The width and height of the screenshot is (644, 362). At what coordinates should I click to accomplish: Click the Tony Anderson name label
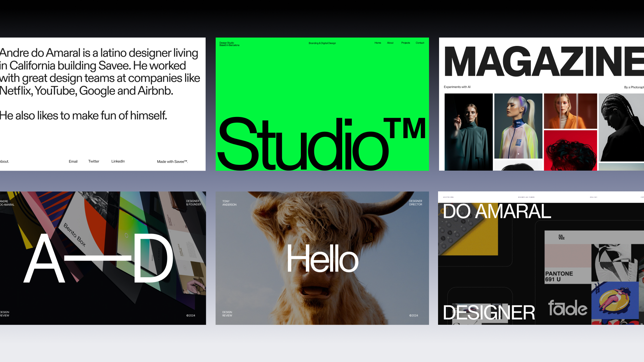click(229, 202)
